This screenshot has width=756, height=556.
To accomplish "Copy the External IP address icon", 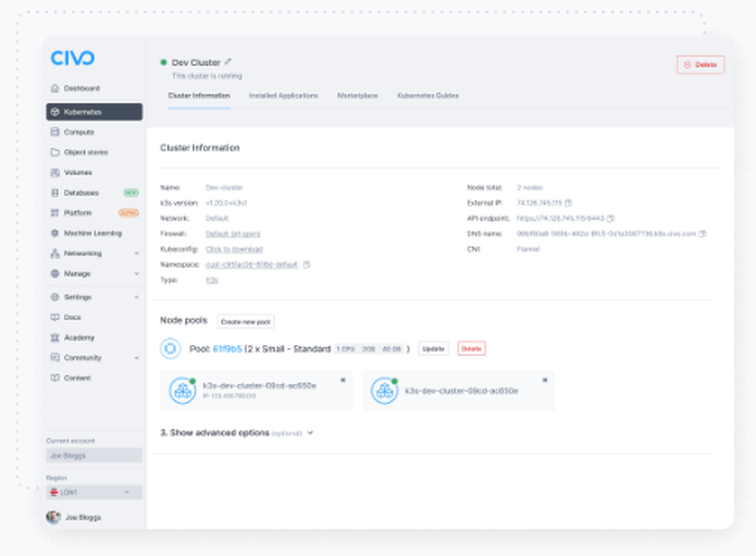I will click(x=569, y=203).
